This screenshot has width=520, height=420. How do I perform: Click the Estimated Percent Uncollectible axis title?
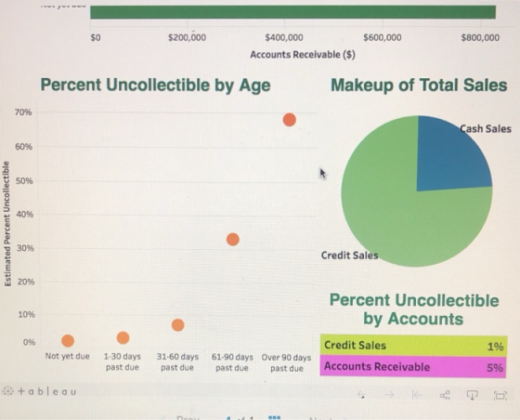click(7, 224)
